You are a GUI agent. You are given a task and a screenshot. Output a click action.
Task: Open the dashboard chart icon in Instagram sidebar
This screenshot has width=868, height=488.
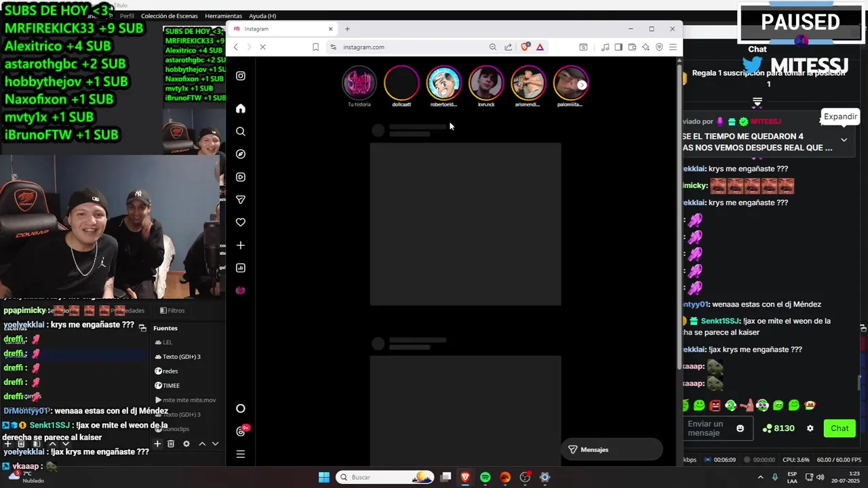tap(240, 268)
